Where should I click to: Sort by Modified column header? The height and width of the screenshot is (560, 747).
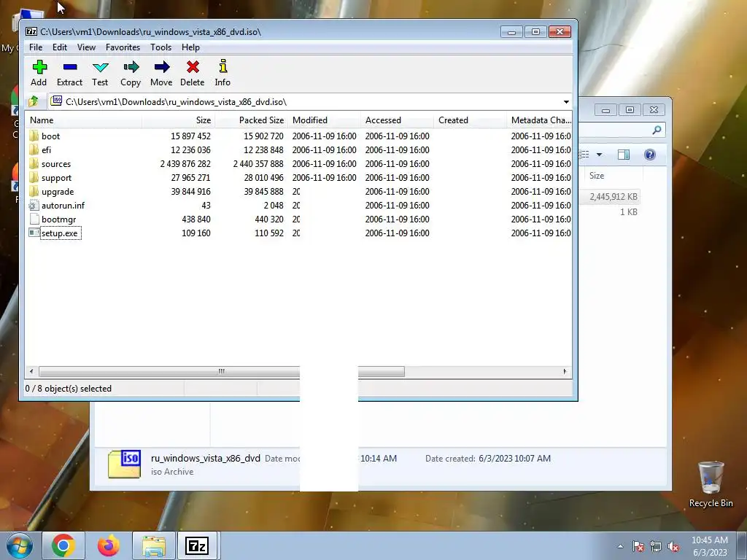click(325, 120)
